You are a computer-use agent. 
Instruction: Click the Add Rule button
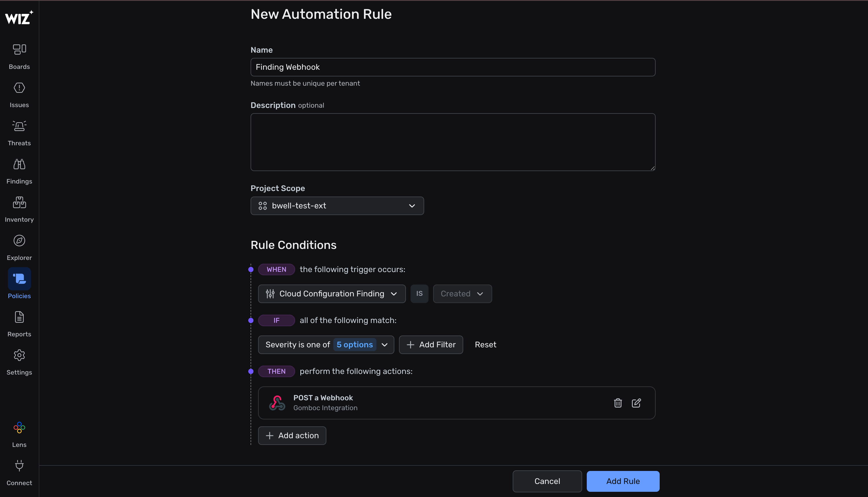click(x=623, y=481)
